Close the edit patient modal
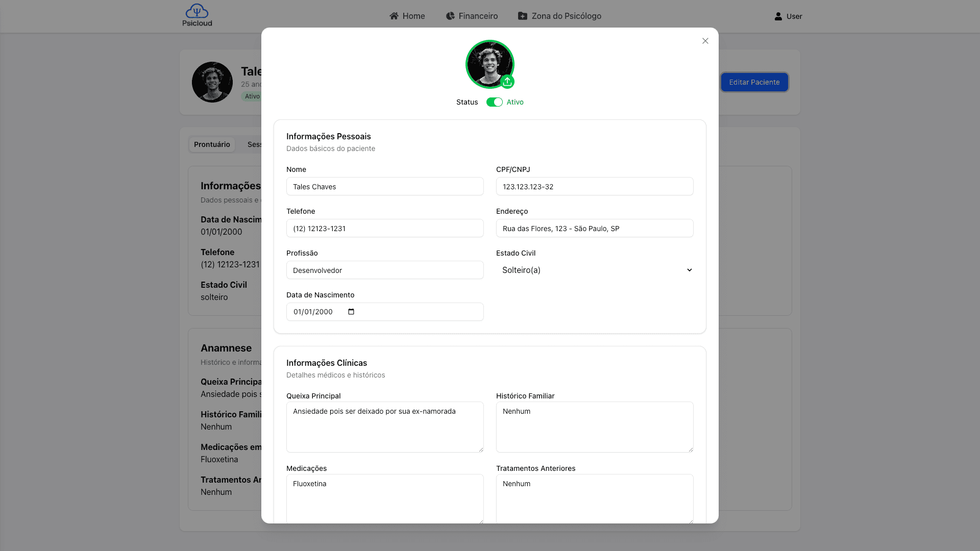 click(x=705, y=41)
